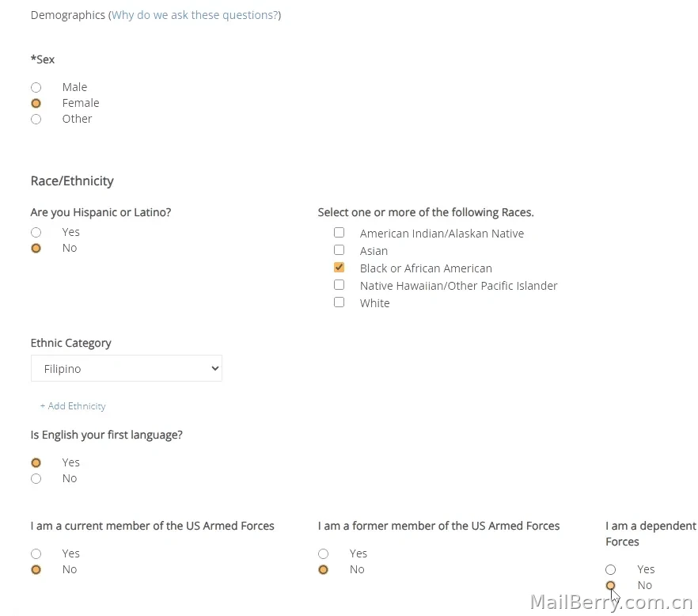The image size is (698, 616).
Task: Select Yes for former Armed Forces member
Action: 323,553
